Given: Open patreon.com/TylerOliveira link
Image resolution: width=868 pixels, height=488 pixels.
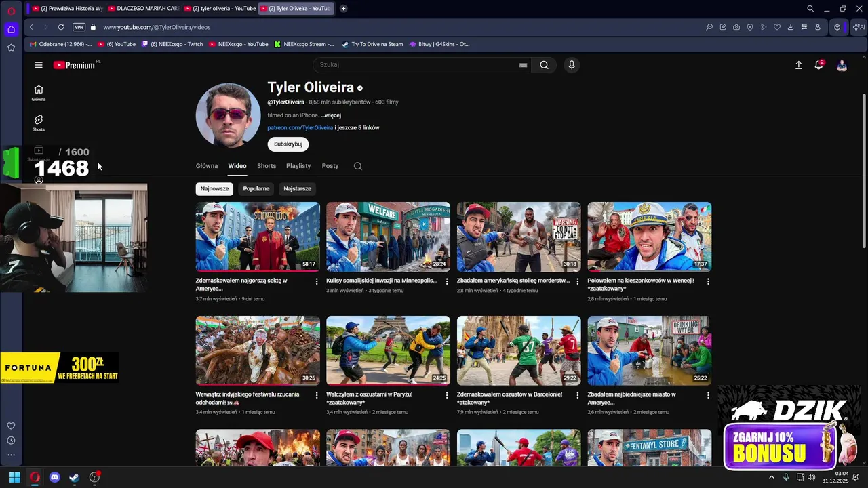Looking at the screenshot, I should [300, 127].
